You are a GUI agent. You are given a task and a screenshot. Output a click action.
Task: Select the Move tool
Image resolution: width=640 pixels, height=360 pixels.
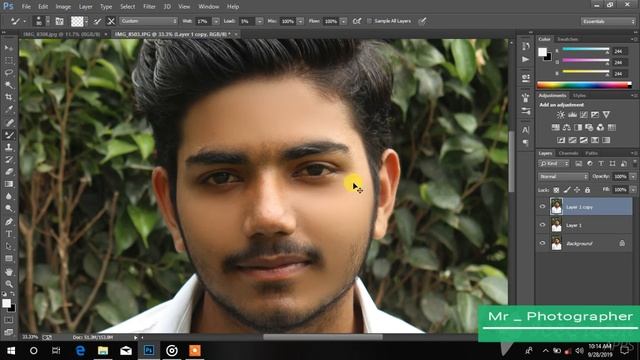[x=9, y=48]
